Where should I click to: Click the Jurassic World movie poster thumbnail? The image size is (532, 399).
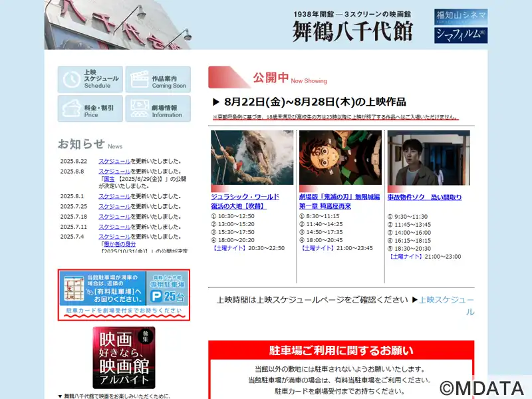252,158
